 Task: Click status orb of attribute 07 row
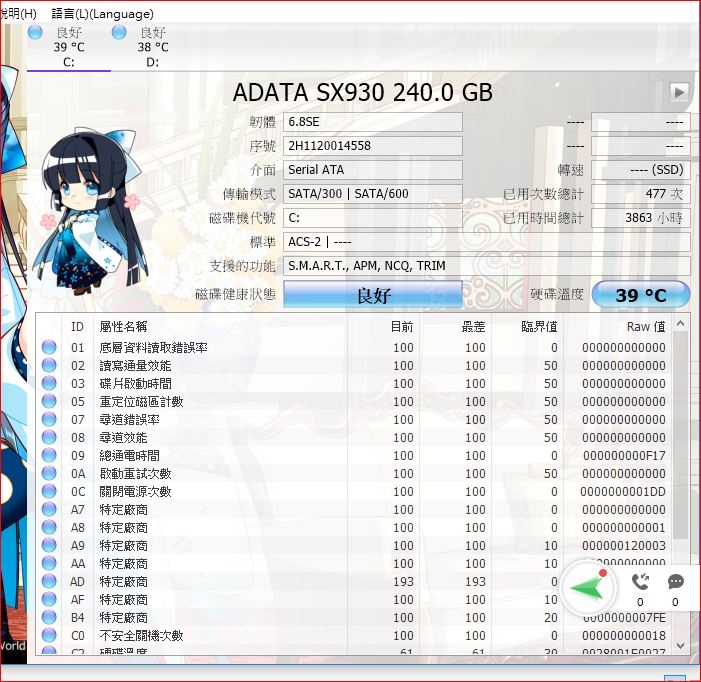click(49, 419)
